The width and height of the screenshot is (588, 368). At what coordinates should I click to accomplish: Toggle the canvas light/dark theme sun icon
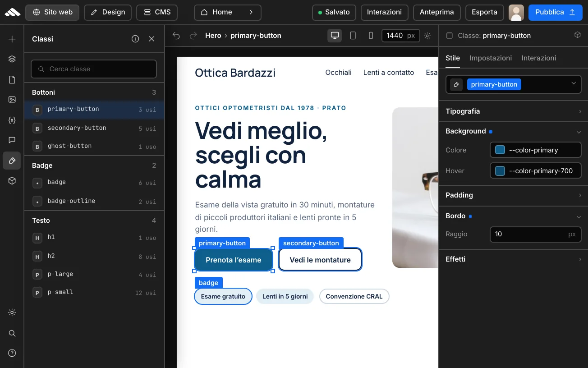tap(427, 36)
